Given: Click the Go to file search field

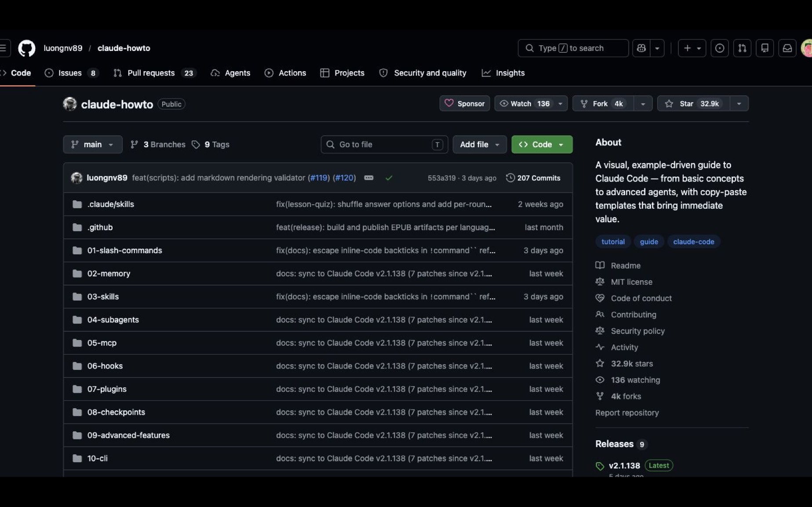Looking at the screenshot, I should pos(384,145).
